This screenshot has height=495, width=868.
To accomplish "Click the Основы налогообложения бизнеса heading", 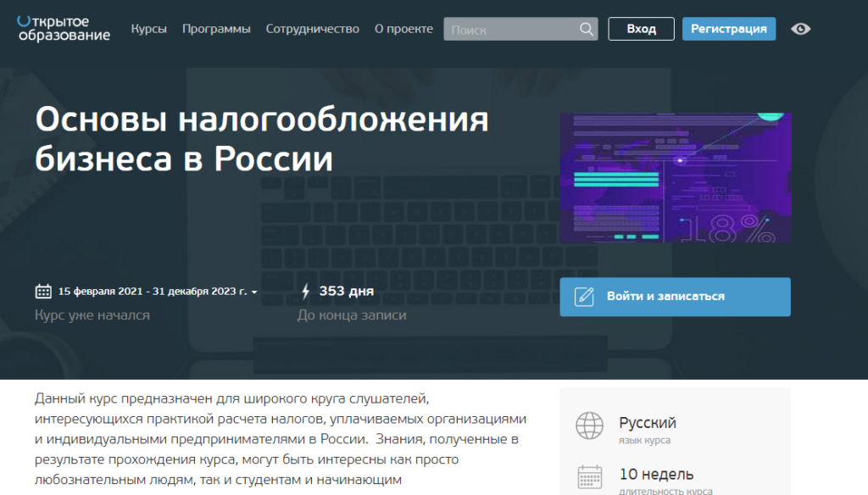I will [262, 139].
